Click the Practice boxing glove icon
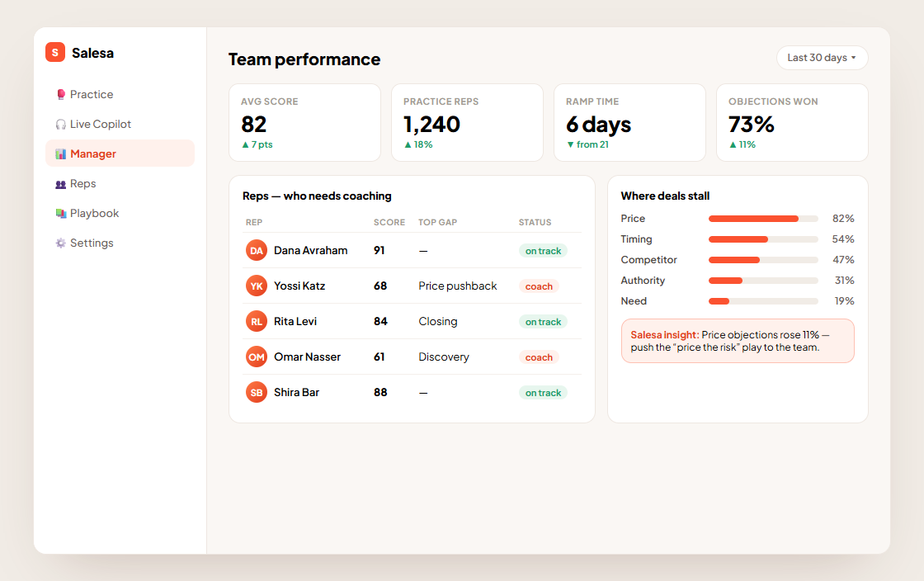The height and width of the screenshot is (581, 924). (x=61, y=94)
